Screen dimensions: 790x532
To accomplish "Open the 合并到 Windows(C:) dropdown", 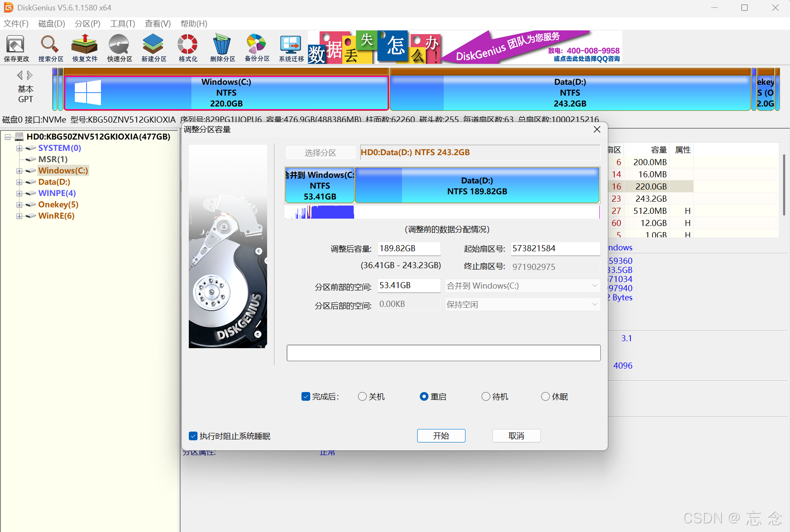I will pyautogui.click(x=522, y=286).
